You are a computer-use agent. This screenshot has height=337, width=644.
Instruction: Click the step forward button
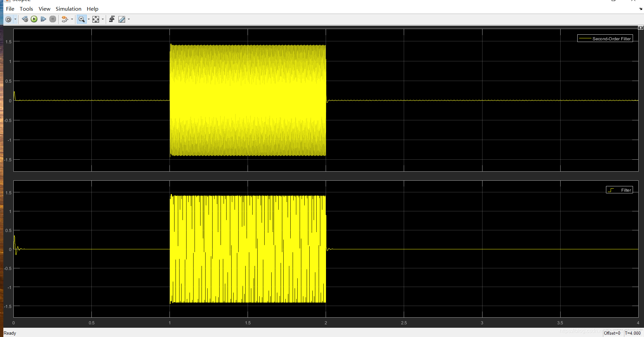click(43, 19)
